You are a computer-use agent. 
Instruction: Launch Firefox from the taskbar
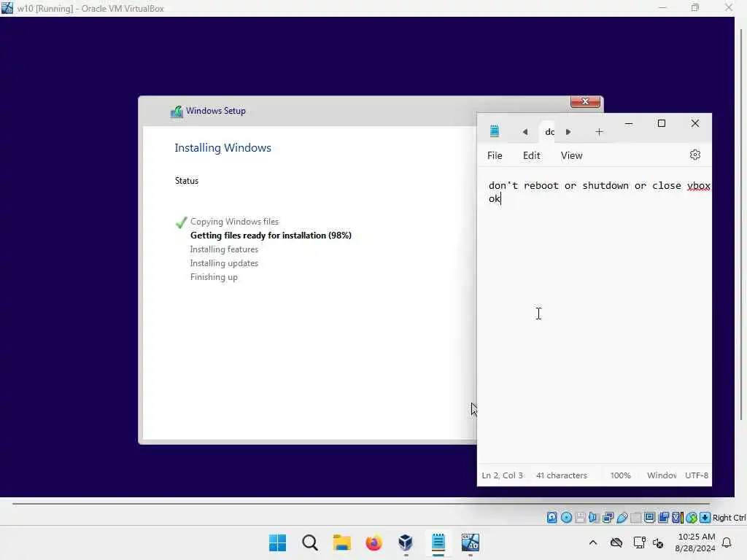coord(374,542)
